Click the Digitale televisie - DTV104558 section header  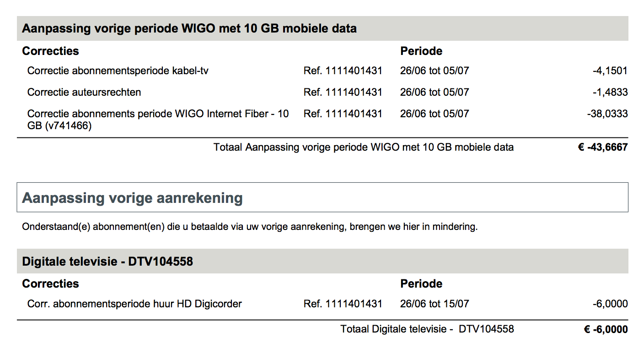point(107,262)
